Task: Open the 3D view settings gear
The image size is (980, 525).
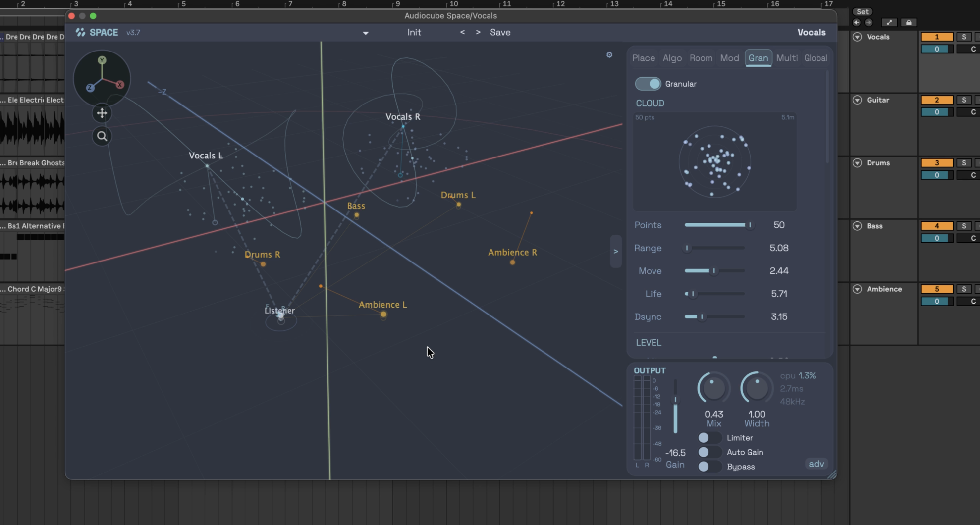Action: (609, 55)
